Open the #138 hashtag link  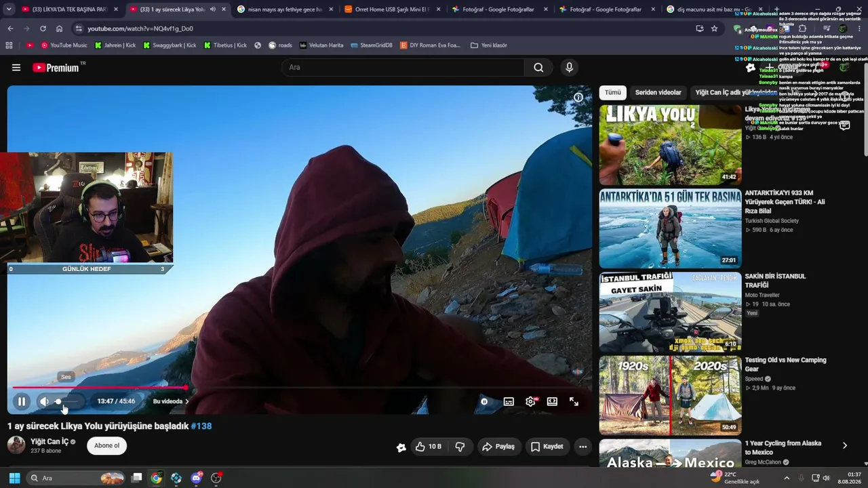201,426
